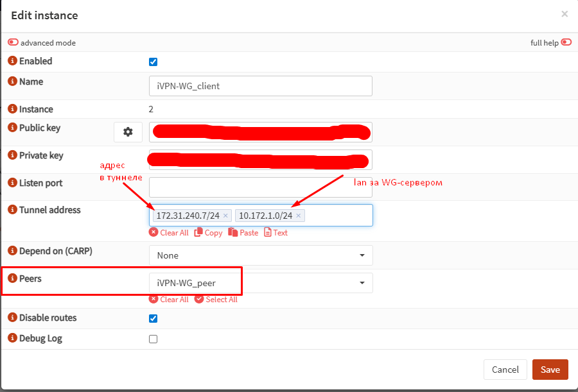Click info icon next to Enabled
Viewport: 578px width, 392px height.
pos(12,61)
